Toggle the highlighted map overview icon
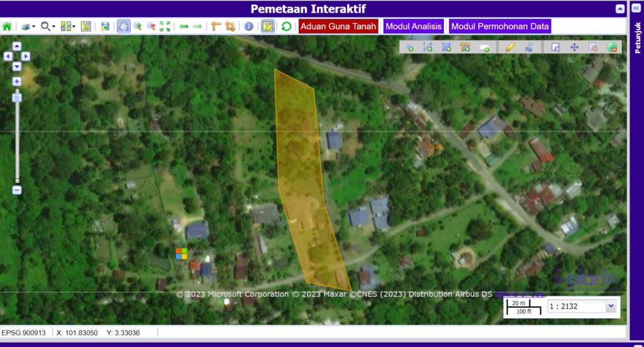This screenshot has height=347, width=644. coord(267,26)
